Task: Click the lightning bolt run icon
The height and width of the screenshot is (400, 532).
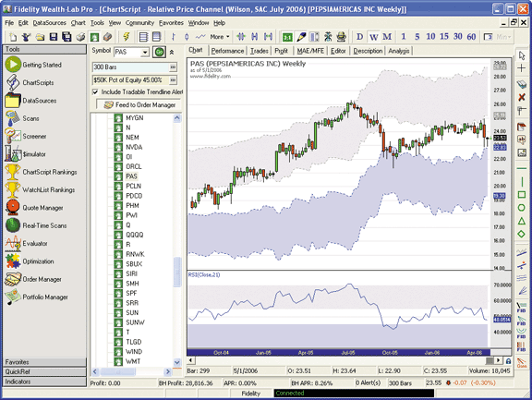Action: tap(127, 37)
